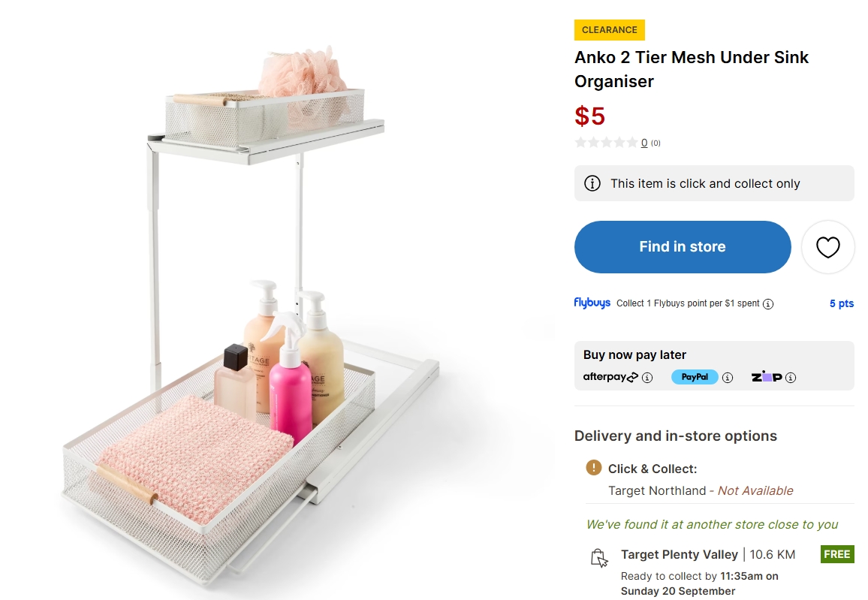Open PayPal info icon
Image resolution: width=868 pixels, height=600 pixels.
[728, 378]
